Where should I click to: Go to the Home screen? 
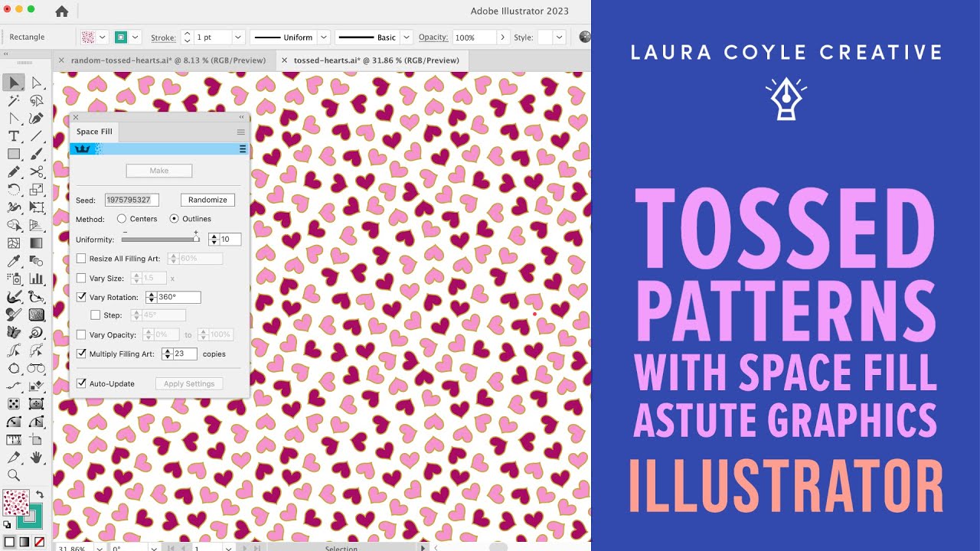coord(62,11)
